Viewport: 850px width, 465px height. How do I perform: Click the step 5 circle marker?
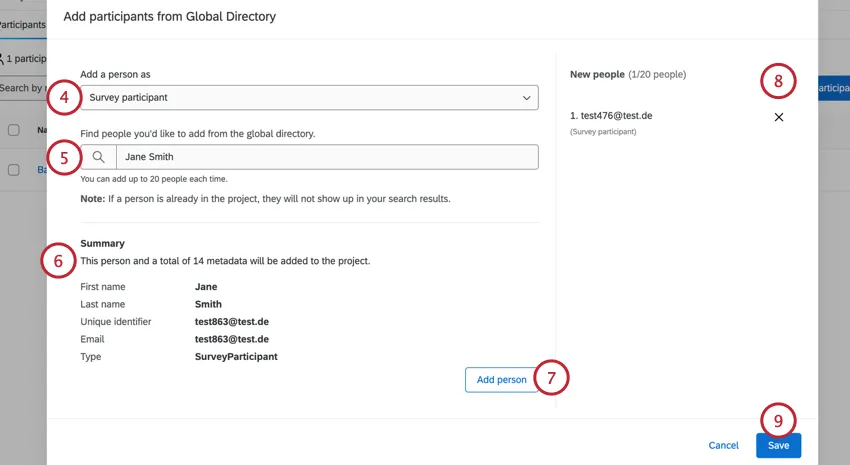tap(63, 157)
